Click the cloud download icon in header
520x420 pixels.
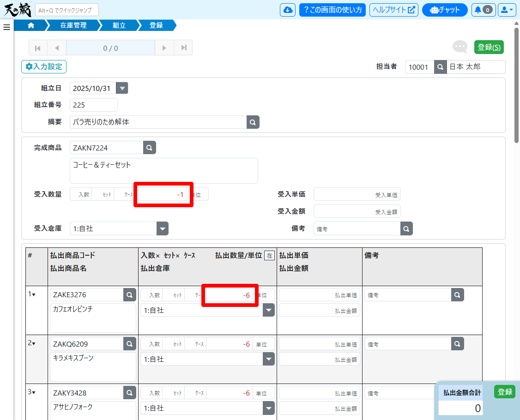click(x=288, y=10)
